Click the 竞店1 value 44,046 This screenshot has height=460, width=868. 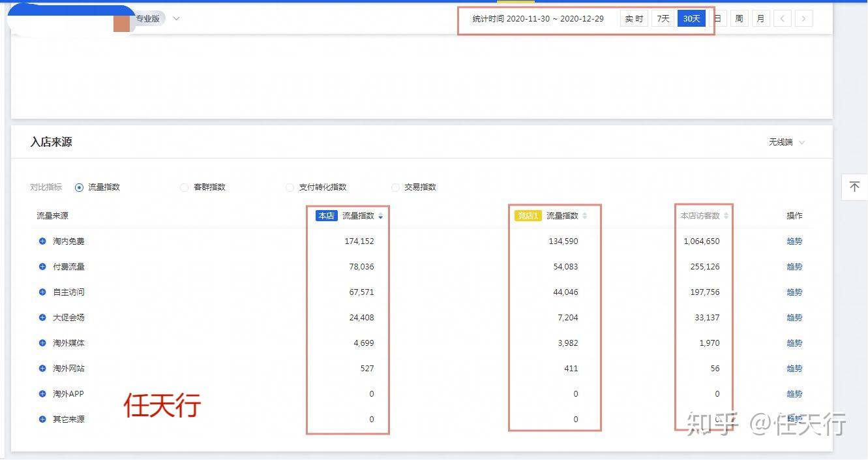565,292
